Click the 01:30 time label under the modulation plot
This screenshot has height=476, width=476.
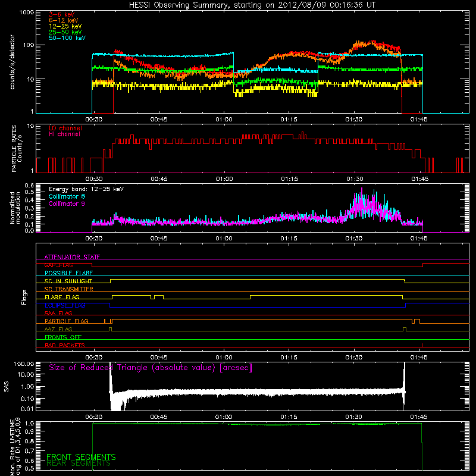[x=354, y=239]
